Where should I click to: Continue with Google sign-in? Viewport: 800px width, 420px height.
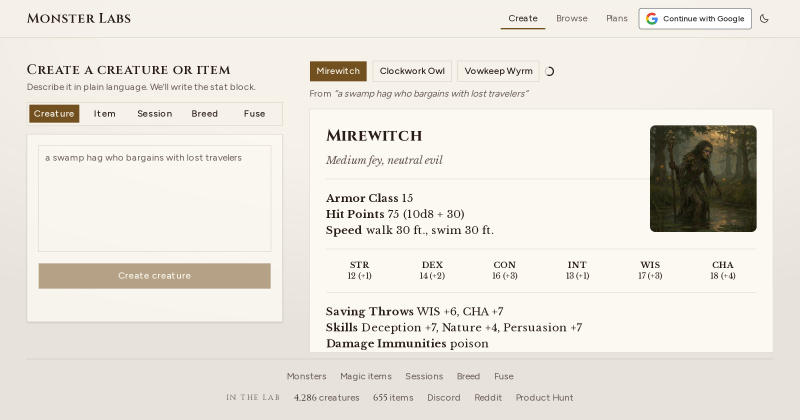point(695,19)
